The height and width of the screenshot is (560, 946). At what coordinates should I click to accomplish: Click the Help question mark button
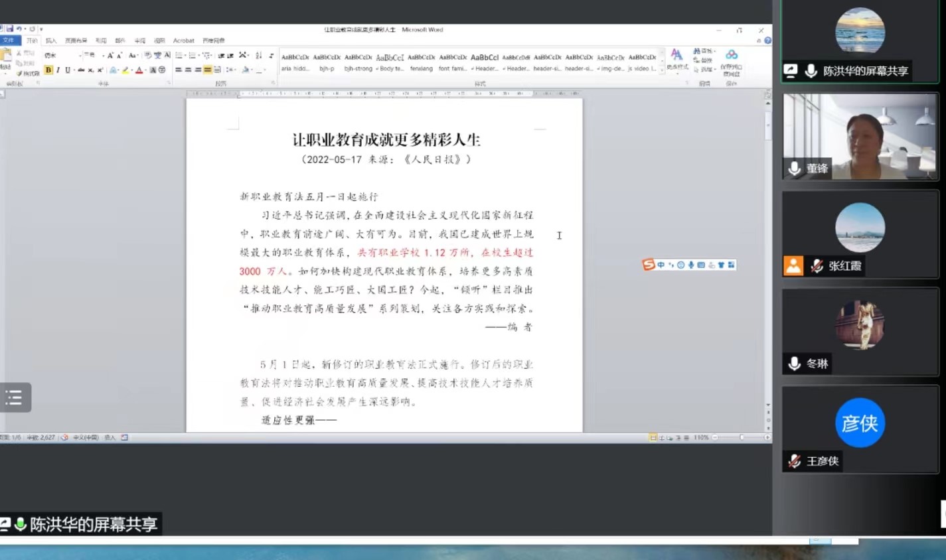[768, 40]
